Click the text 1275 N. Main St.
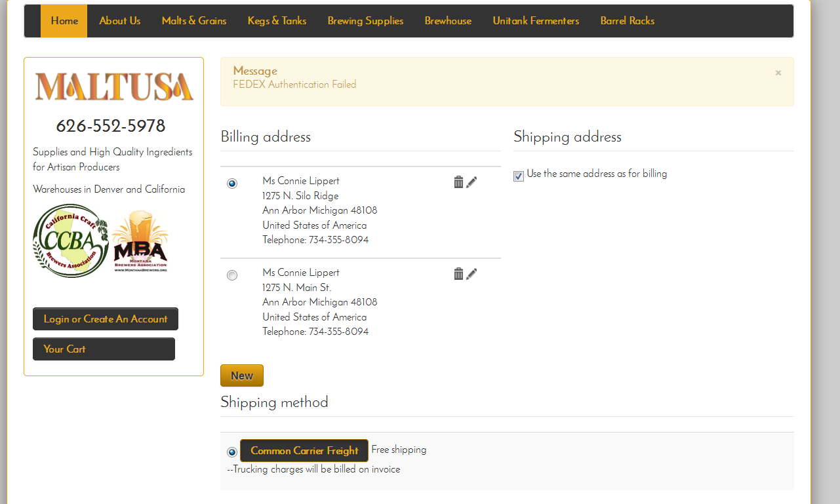This screenshot has height=504, width=840. [x=297, y=288]
